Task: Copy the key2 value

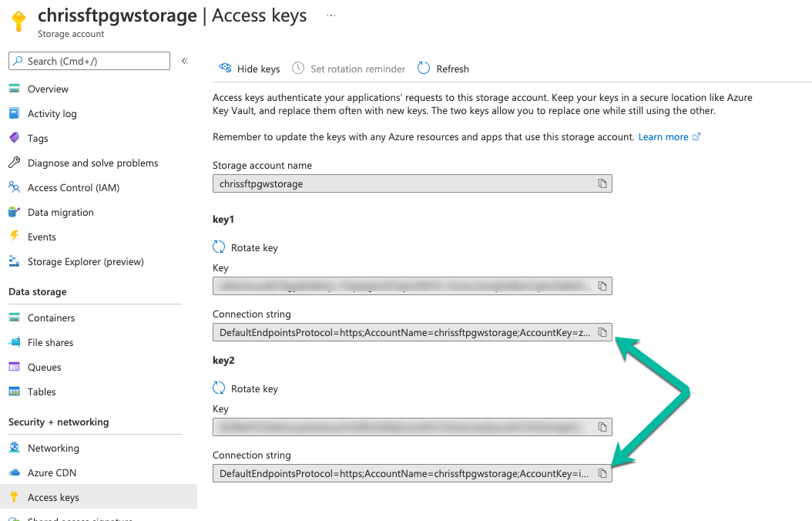Action: [602, 427]
